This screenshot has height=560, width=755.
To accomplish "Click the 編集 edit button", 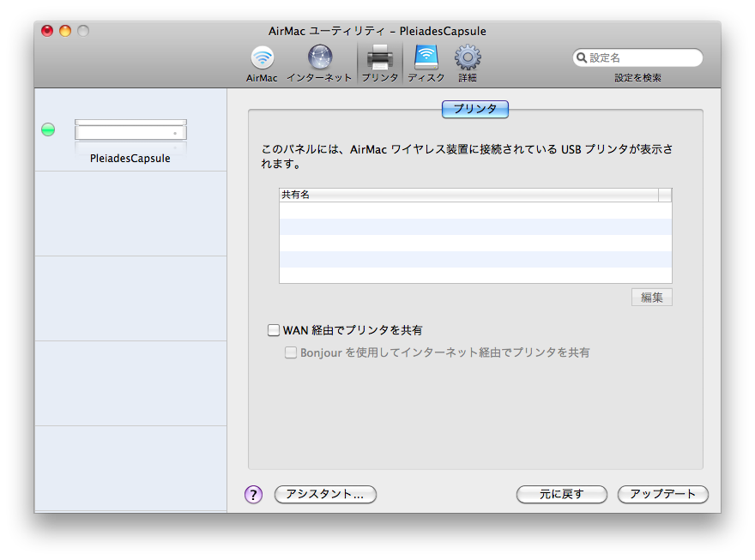I will [x=652, y=298].
